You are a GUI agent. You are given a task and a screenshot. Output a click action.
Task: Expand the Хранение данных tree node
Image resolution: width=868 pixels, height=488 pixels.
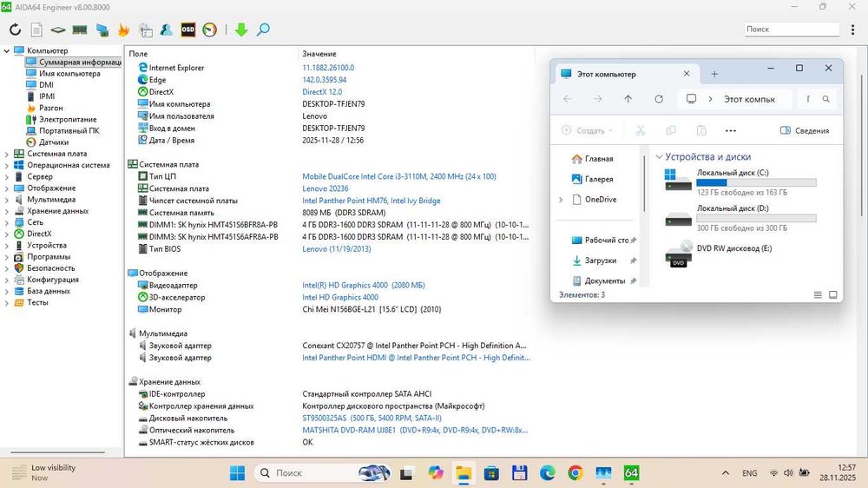coord(7,211)
